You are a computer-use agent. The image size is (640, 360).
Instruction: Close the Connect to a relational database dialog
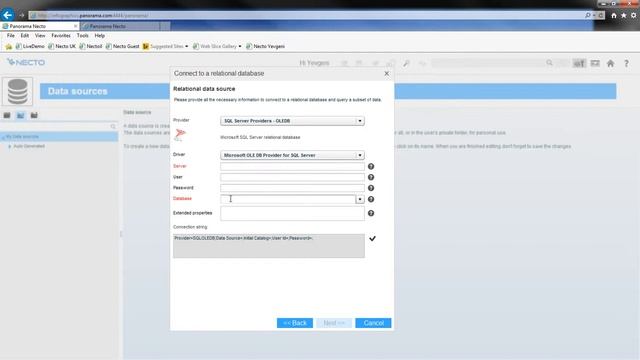click(x=387, y=73)
